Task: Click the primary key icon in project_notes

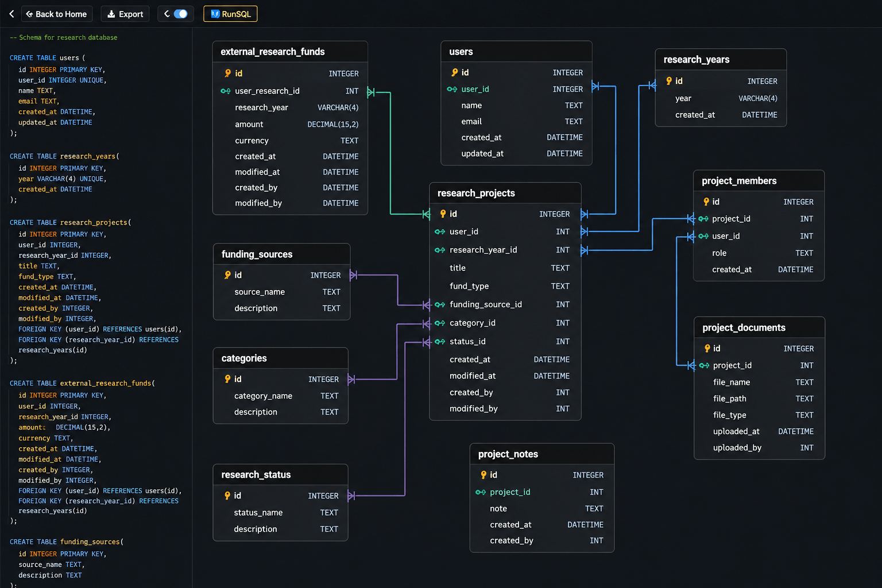Action: point(483,475)
